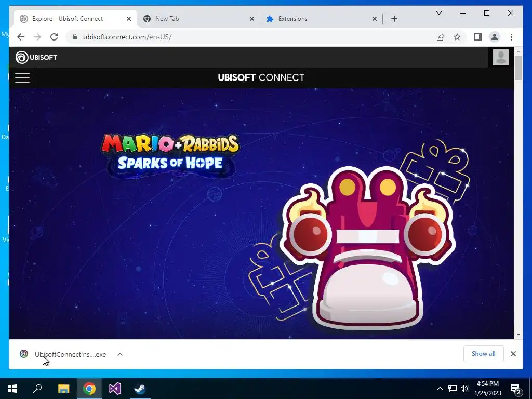Close the Extensions tab

[375, 19]
